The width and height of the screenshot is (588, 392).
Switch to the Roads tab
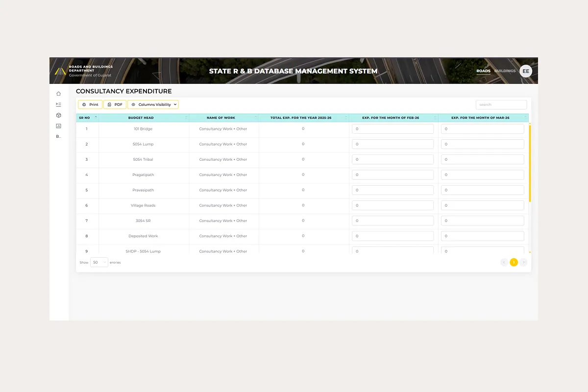483,71
